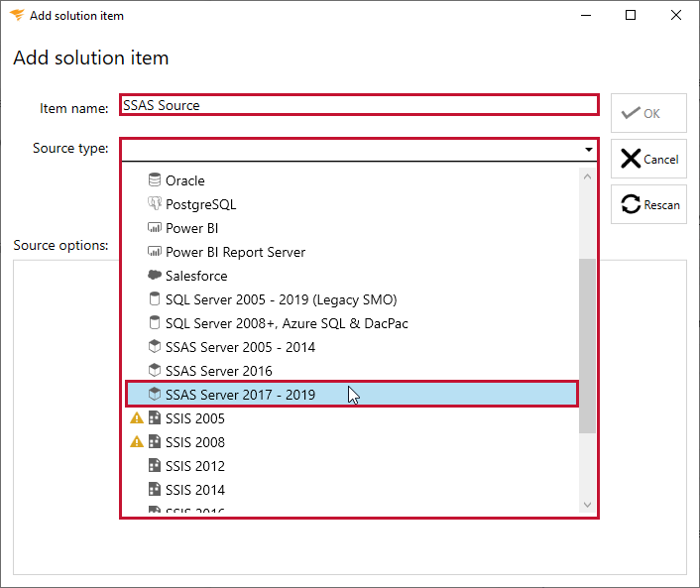The image size is (700, 588).
Task: Click the PostgreSQL elephant icon
Action: (154, 204)
